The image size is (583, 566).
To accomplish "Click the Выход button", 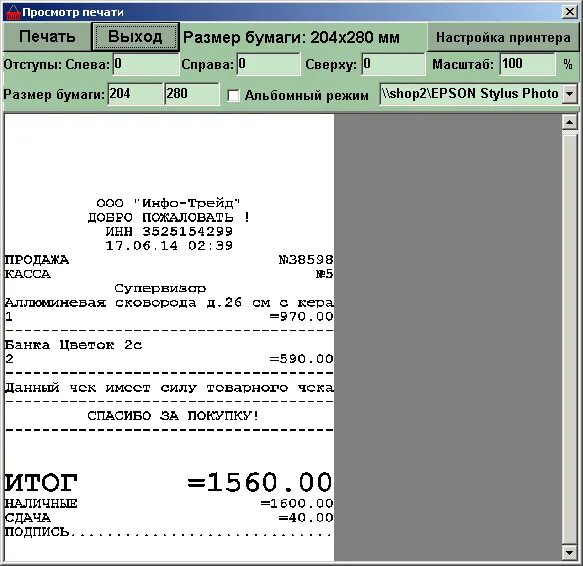I will click(x=135, y=37).
